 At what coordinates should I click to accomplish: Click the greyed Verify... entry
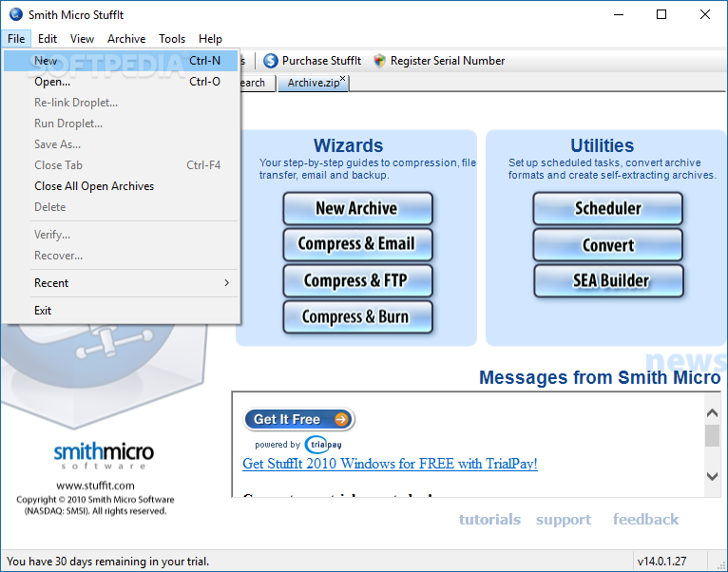coord(121,235)
